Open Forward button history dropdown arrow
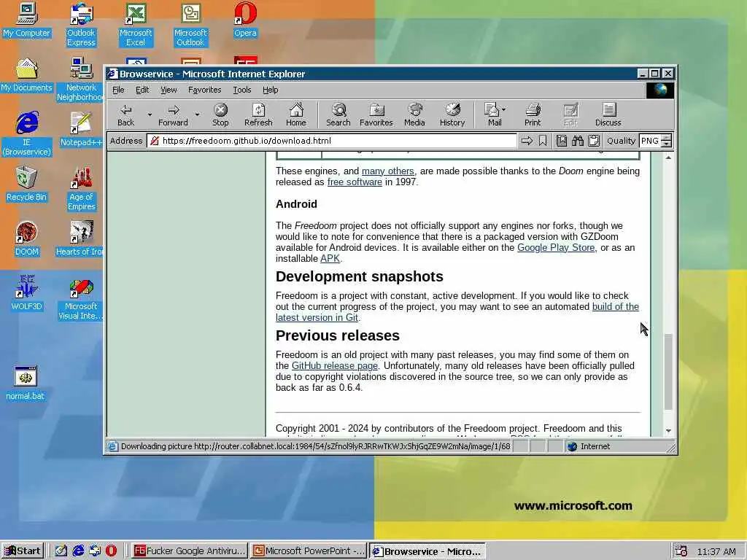The image size is (747, 560). tap(197, 114)
